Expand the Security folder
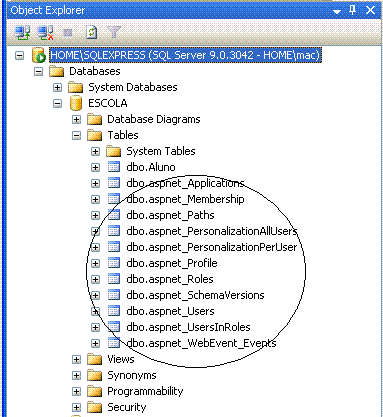Screen dimensions: 383x417 point(77,407)
